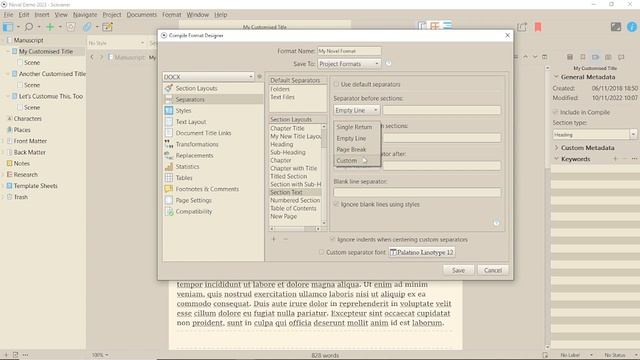Go to previous document with up arrow

click(526, 57)
